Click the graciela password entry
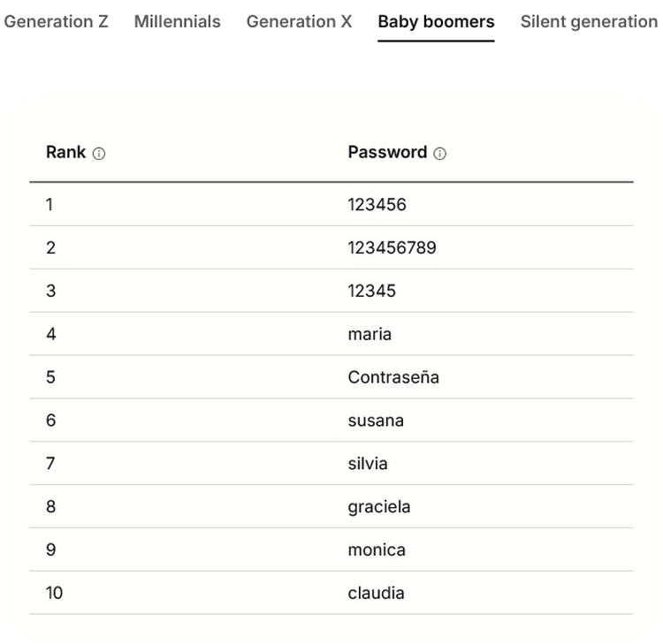 pos(378,507)
